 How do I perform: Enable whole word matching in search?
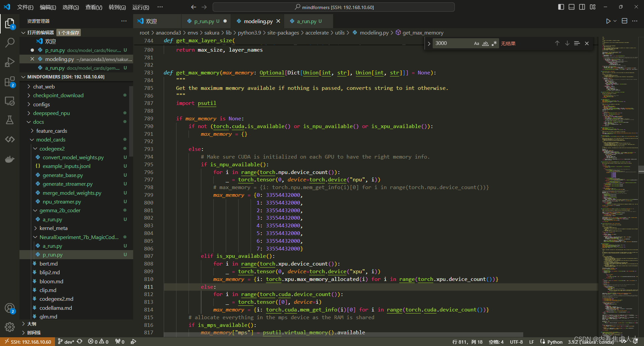click(485, 43)
